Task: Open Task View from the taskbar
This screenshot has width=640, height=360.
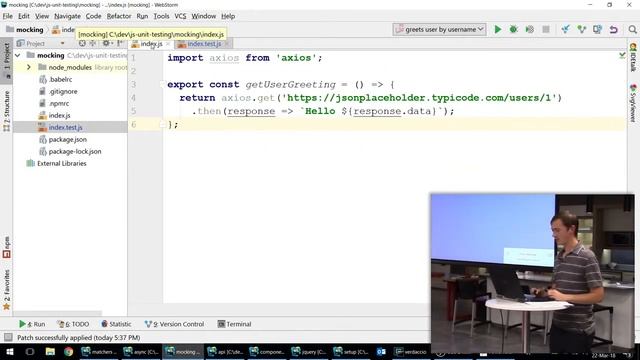Action: point(30,351)
